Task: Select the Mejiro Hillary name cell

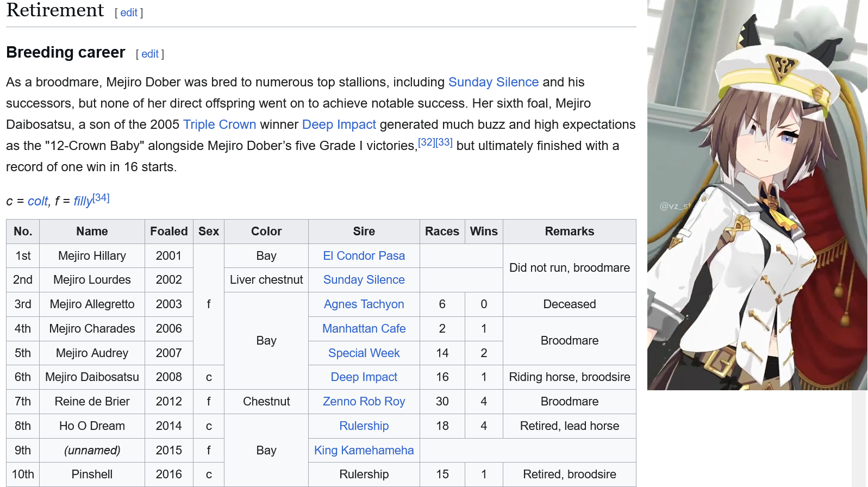Action: coord(92,256)
